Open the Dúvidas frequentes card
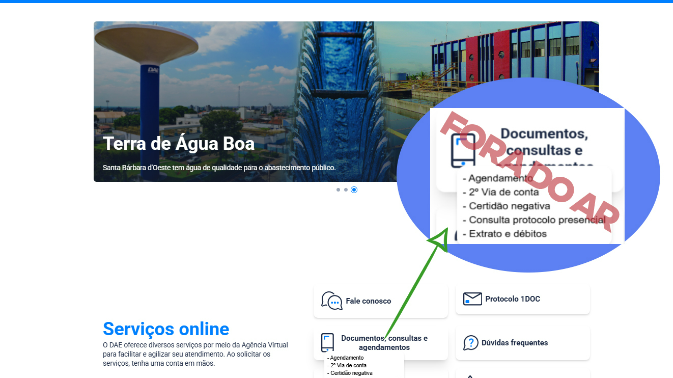This screenshot has width=673, height=378. tap(522, 343)
